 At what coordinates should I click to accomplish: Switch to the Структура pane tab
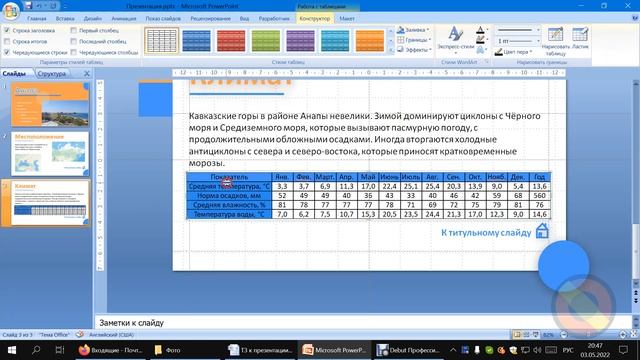click(51, 73)
